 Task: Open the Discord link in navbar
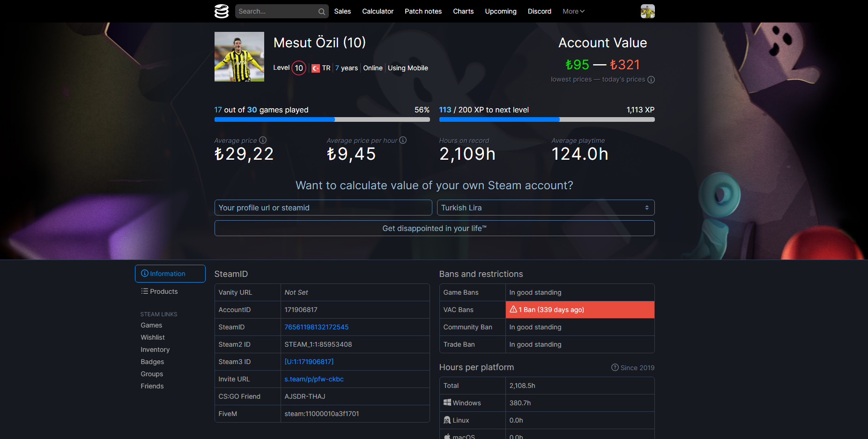tap(540, 11)
